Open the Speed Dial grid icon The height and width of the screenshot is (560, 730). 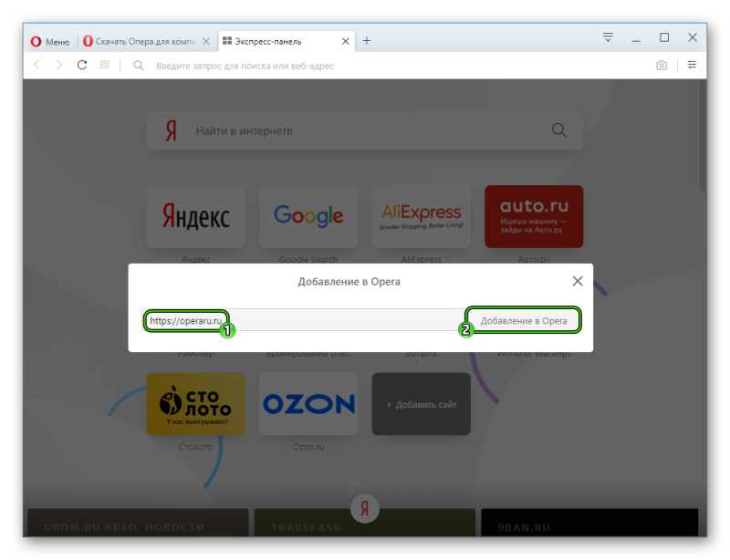pos(105,65)
